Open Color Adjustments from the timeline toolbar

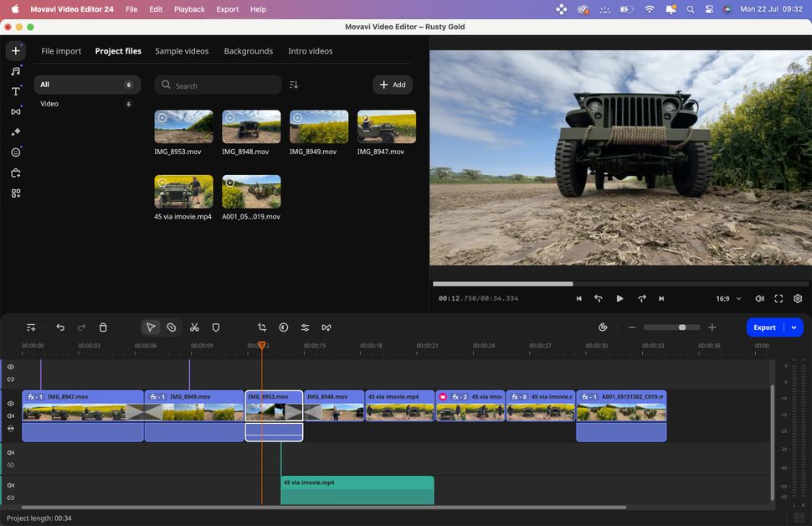coord(283,327)
